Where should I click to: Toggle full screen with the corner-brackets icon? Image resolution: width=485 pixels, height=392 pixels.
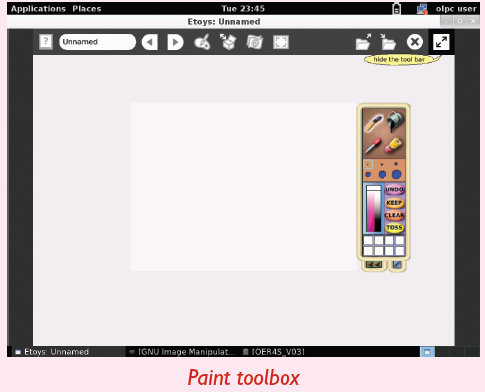click(x=281, y=42)
